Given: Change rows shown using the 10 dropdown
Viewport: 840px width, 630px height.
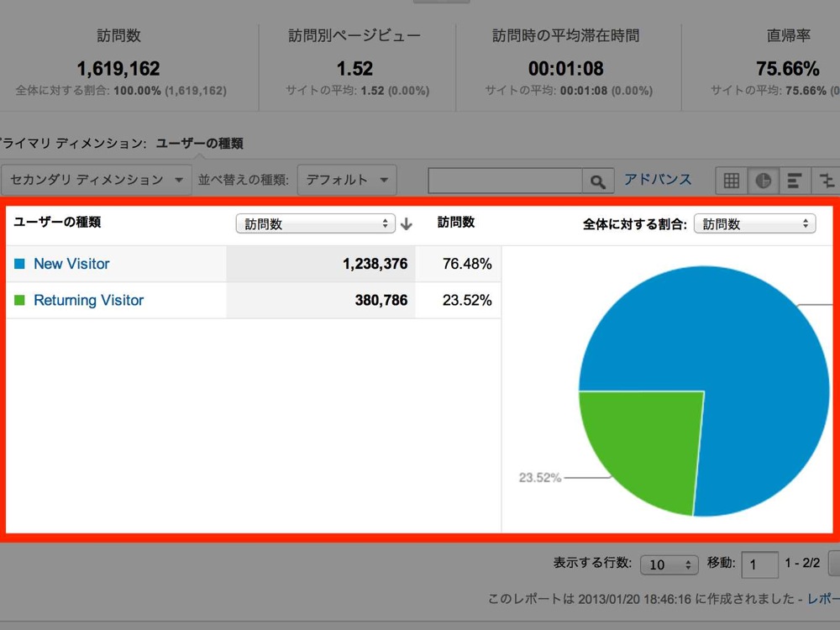Looking at the screenshot, I should (x=669, y=564).
